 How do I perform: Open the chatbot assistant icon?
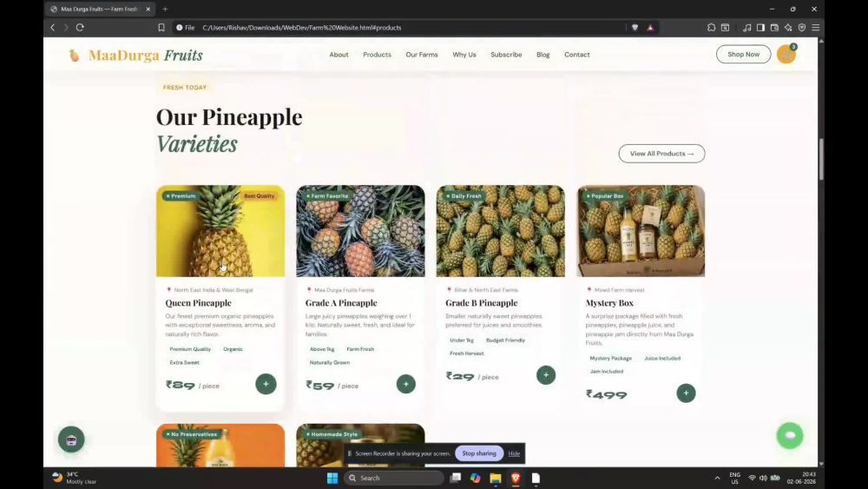[71, 439]
